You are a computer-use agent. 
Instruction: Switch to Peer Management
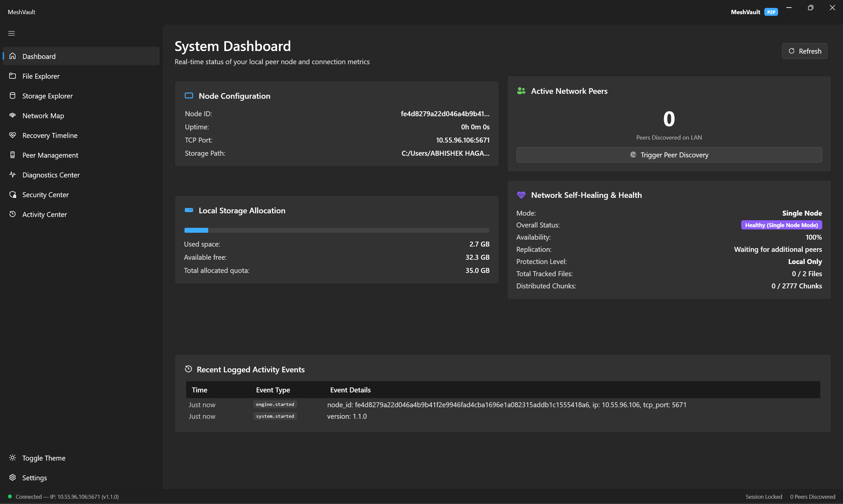click(81, 155)
